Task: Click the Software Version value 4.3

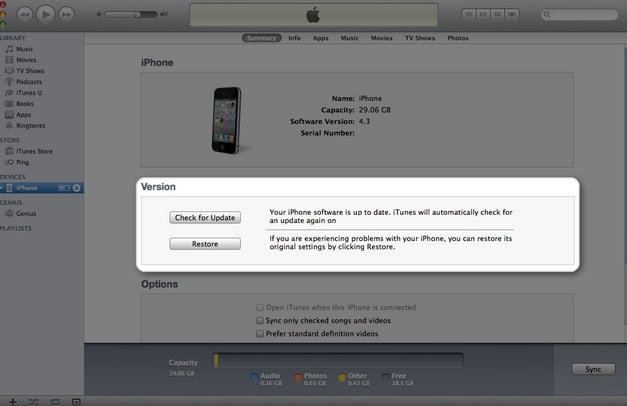Action: 364,121
